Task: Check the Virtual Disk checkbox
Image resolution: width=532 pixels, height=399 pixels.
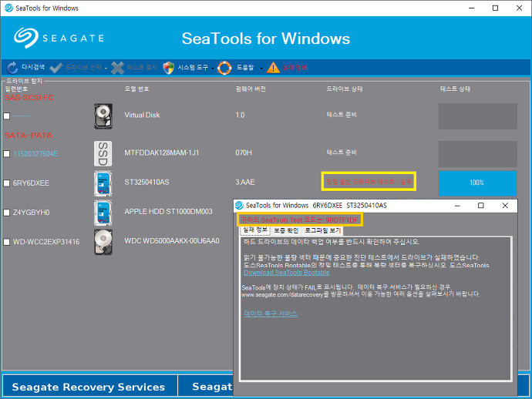Action: [x=6, y=116]
